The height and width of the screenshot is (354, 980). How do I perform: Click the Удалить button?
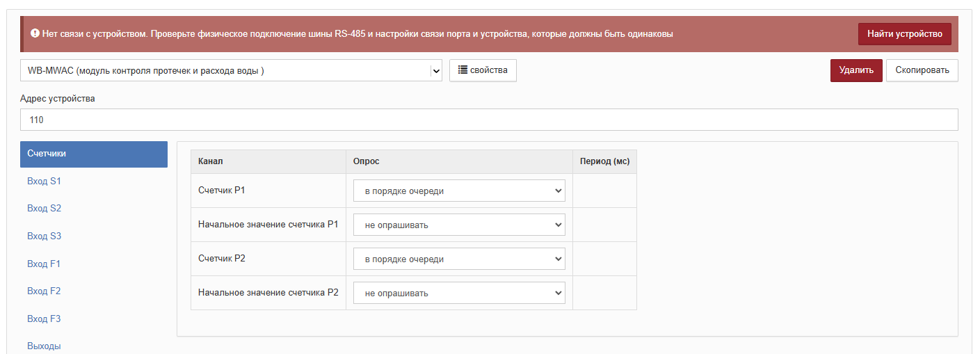click(856, 70)
